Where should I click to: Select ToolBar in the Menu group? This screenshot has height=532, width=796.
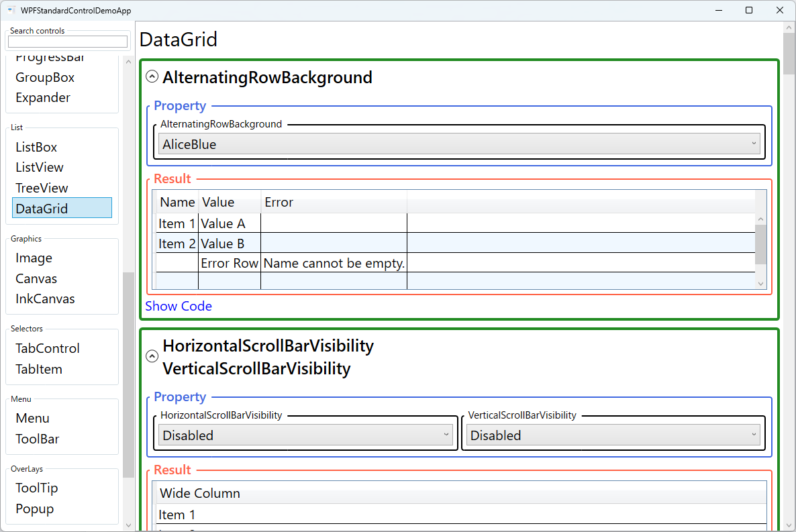(38, 439)
